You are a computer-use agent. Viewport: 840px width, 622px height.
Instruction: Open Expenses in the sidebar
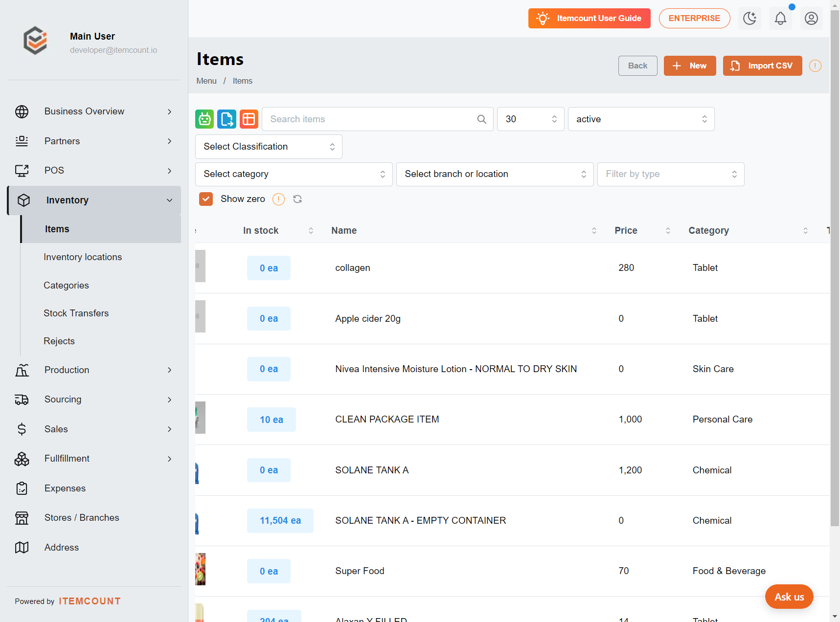tap(94, 489)
